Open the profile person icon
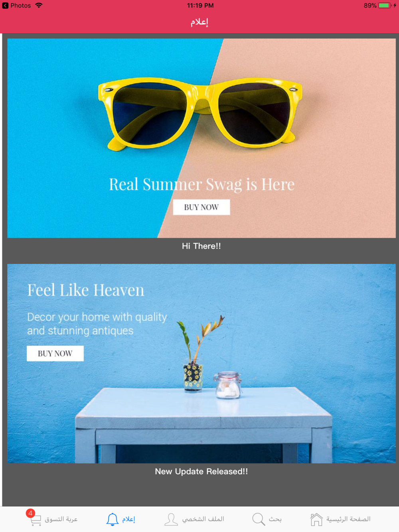The height and width of the screenshot is (532, 399). point(171,519)
